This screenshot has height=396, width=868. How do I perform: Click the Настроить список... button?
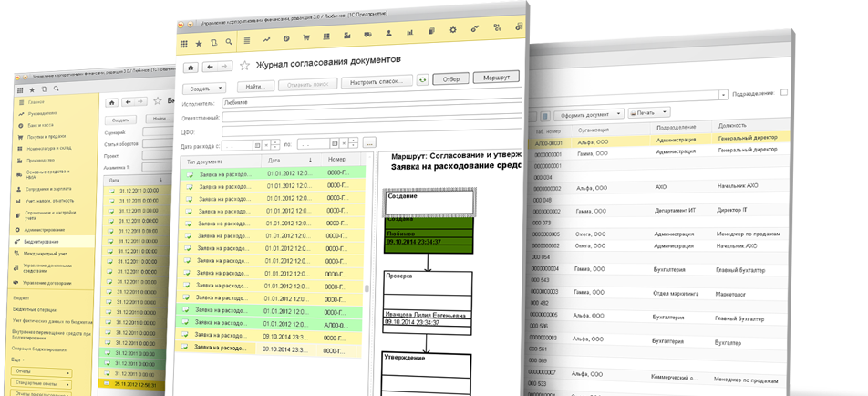coord(377,82)
